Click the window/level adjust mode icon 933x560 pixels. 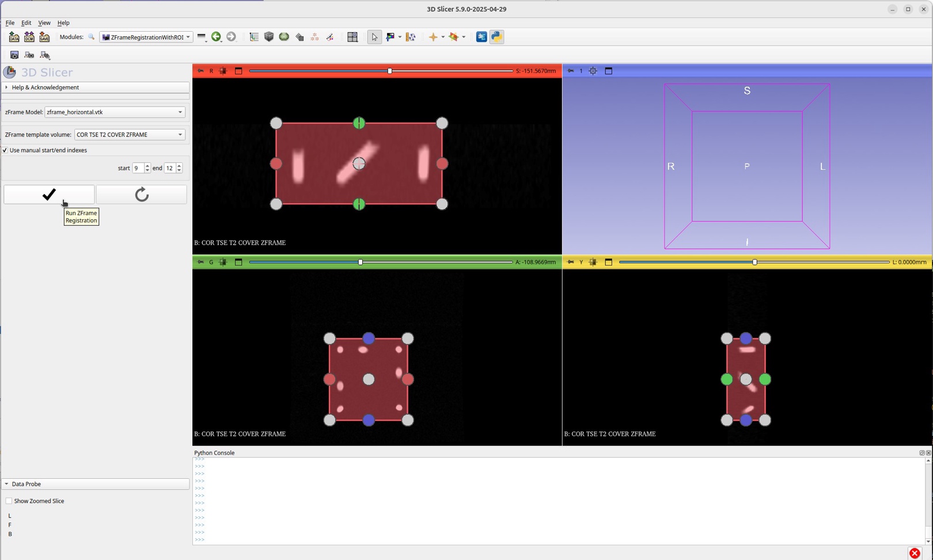coord(390,37)
